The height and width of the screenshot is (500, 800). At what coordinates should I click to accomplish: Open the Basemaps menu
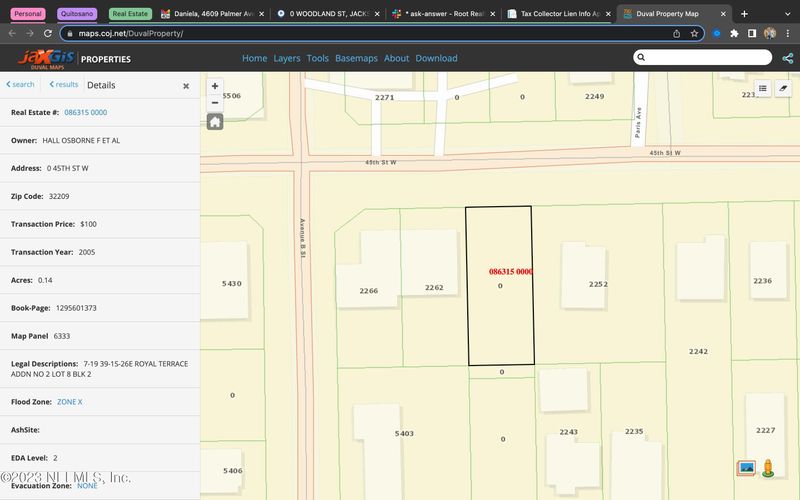[356, 58]
